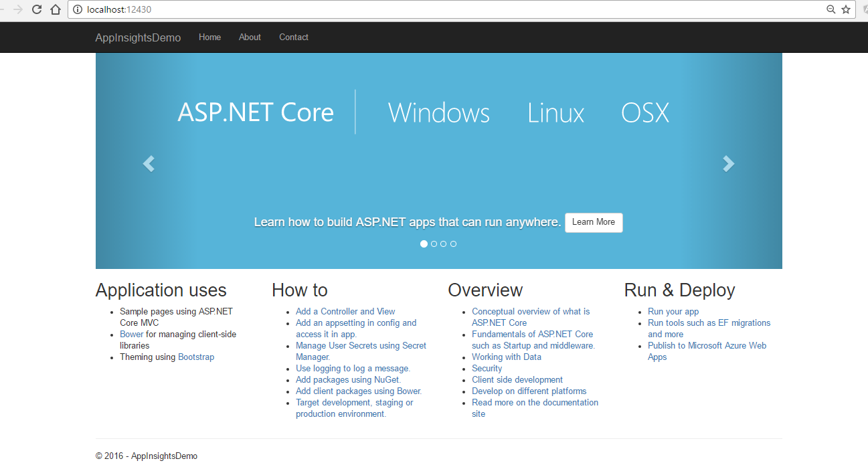The image size is (868, 463).
Task: Open the Bootstrap theming link
Action: 196,357
